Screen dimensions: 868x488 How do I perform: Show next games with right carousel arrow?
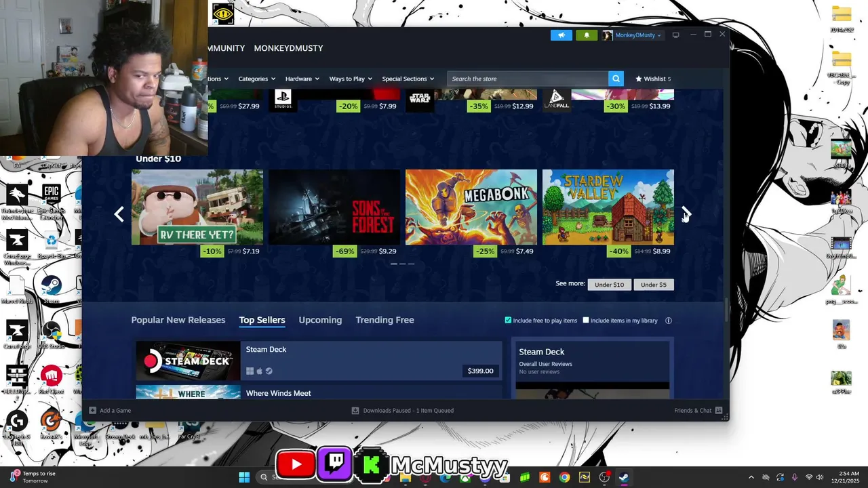click(x=686, y=213)
